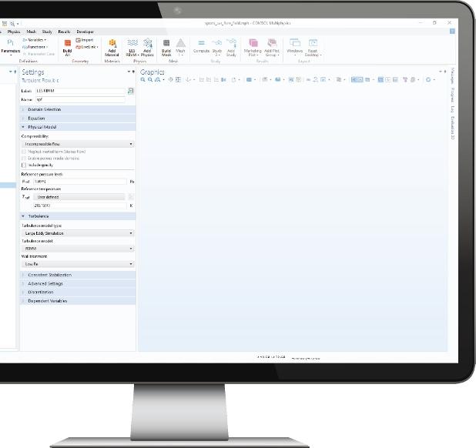Open the Compressibility dropdown showing Incompressible flow
This screenshot has width=476, height=448.
[x=78, y=144]
